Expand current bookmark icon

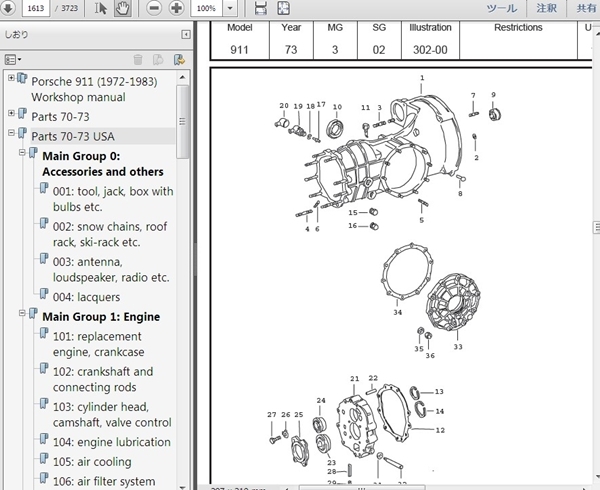pos(179,60)
